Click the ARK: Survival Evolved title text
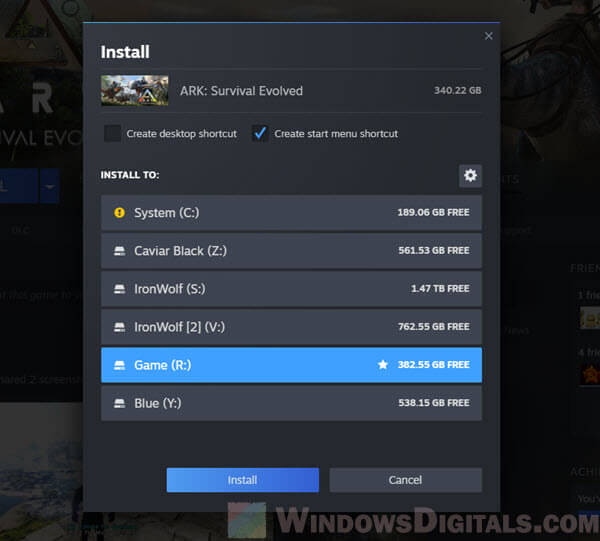Image resolution: width=600 pixels, height=541 pixels. (x=241, y=91)
